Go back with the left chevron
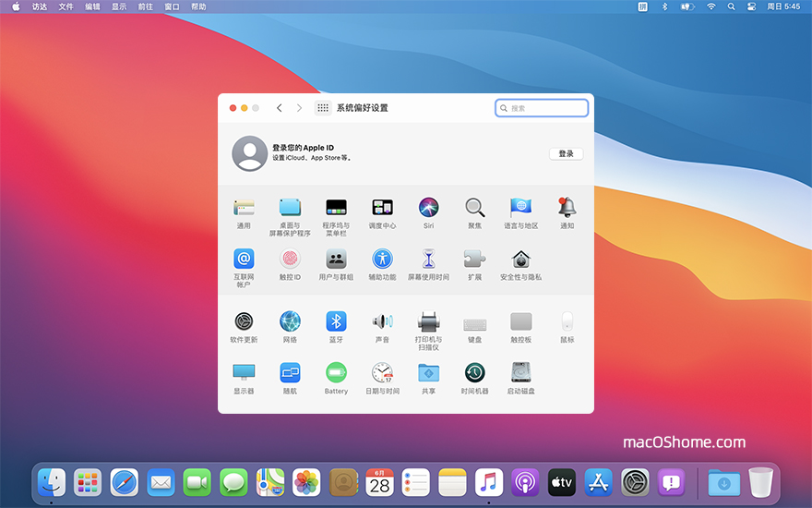The height and width of the screenshot is (508, 812). click(x=279, y=108)
